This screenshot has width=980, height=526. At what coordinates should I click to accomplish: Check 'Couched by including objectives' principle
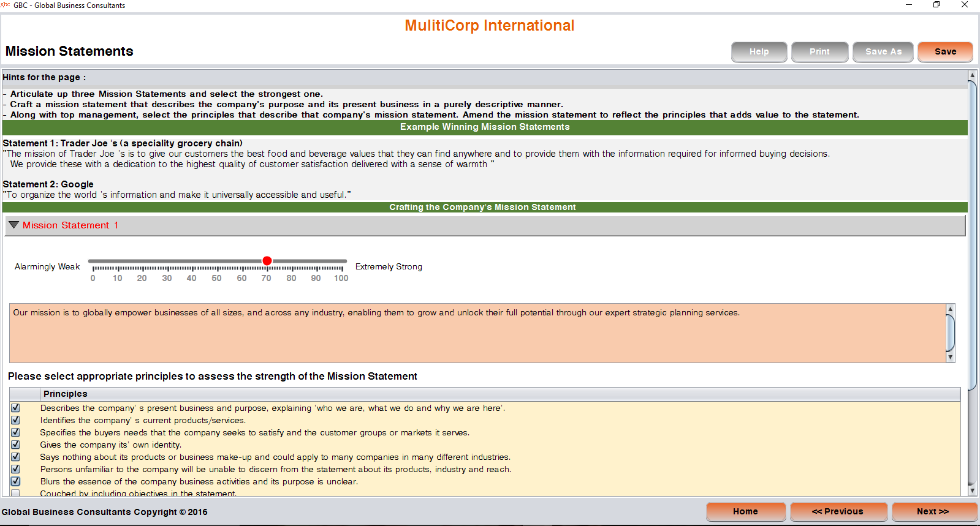[15, 493]
